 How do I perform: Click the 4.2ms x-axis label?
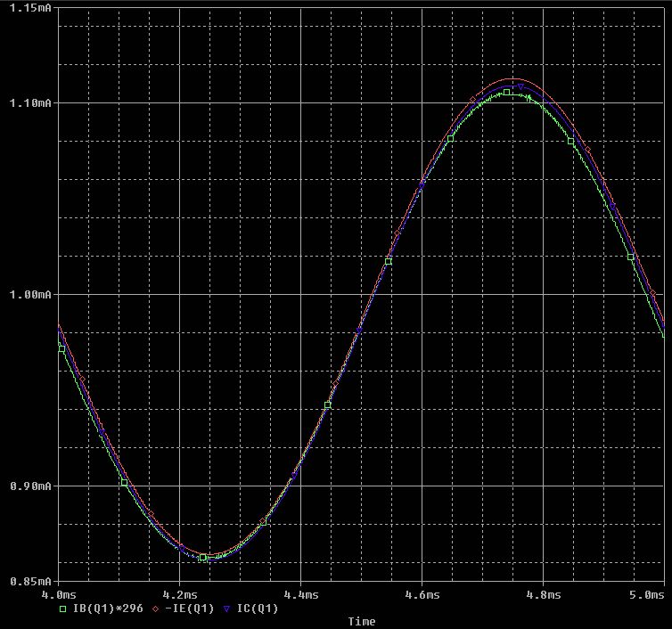coord(179,595)
